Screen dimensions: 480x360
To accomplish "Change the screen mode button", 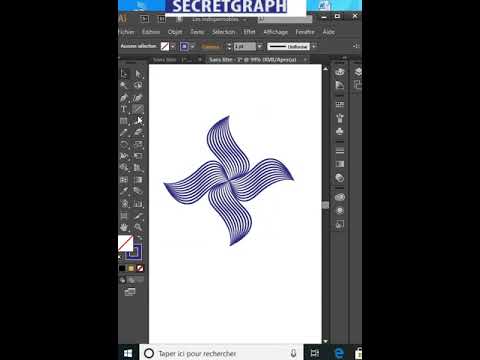I will tap(130, 292).
